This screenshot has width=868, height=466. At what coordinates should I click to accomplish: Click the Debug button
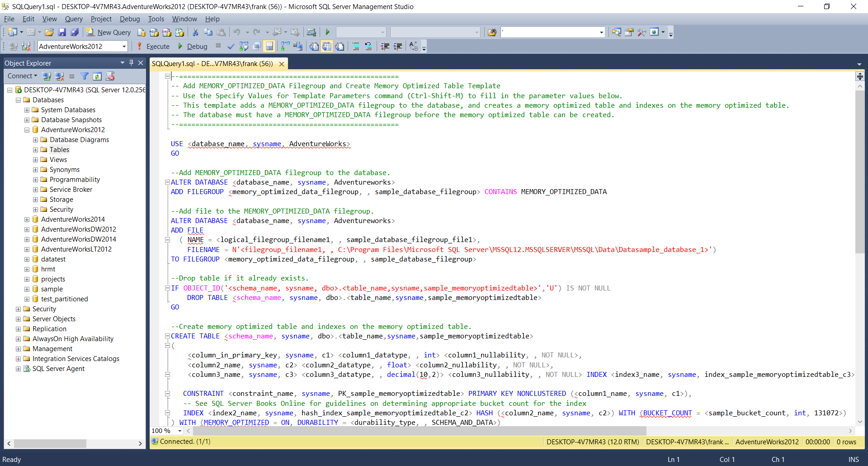tap(192, 46)
